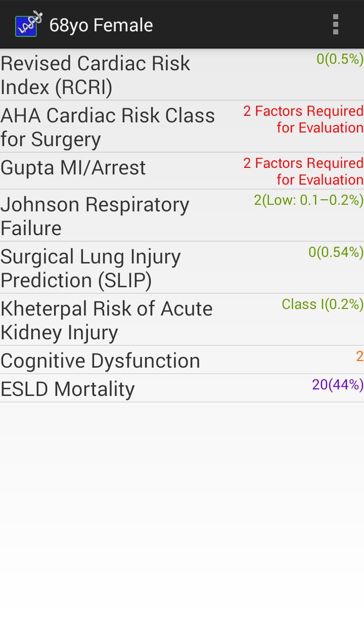Image resolution: width=364 pixels, height=622 pixels.
Task: Select Kheterpal Risk of Acute Kidney Injury
Action: pyautogui.click(x=107, y=320)
